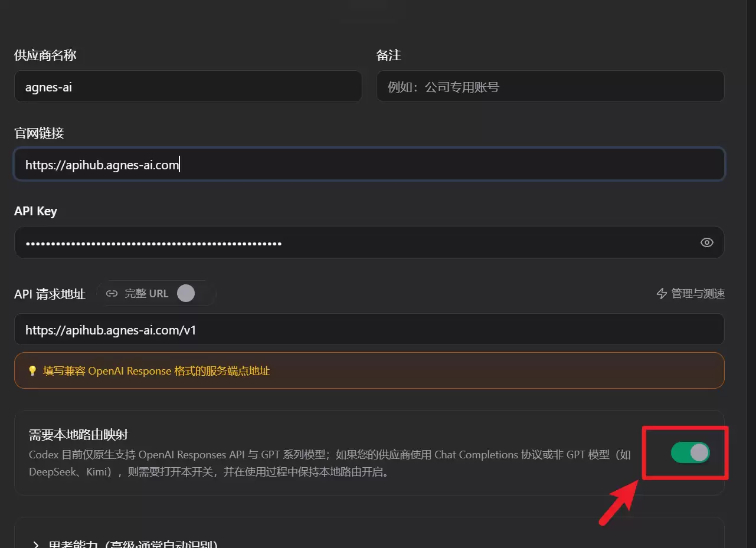
Task: Click the lightbulb icon in the hint banner
Action: [x=32, y=371]
